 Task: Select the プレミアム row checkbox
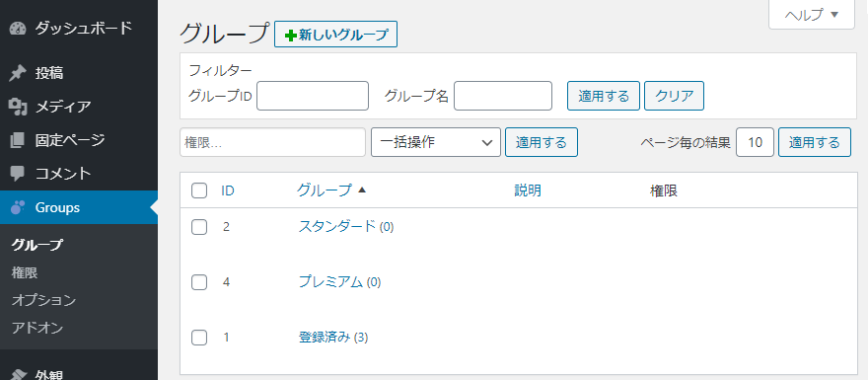click(x=199, y=282)
